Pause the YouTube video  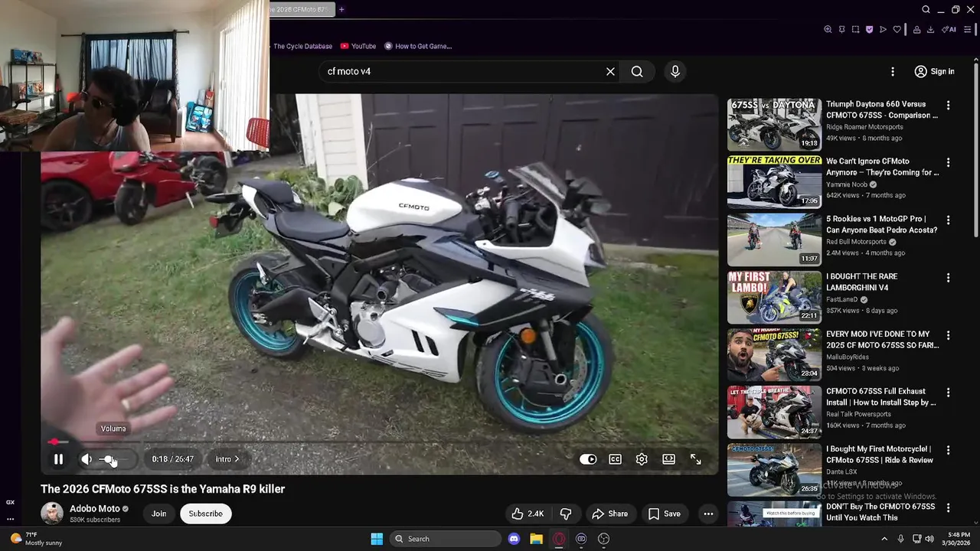click(x=58, y=459)
